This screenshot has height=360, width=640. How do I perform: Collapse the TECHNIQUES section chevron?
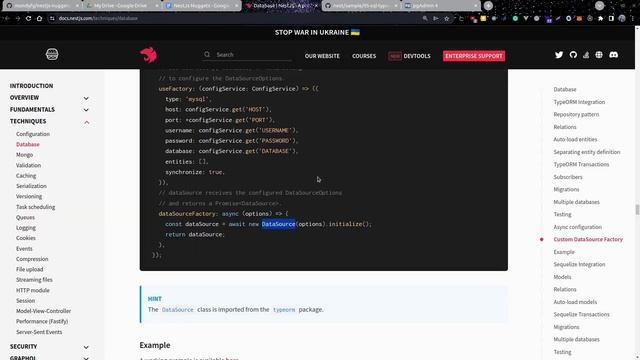(86, 122)
